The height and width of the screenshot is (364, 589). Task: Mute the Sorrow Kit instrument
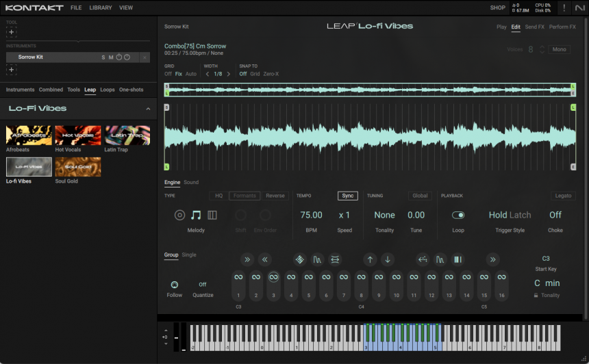tap(111, 57)
